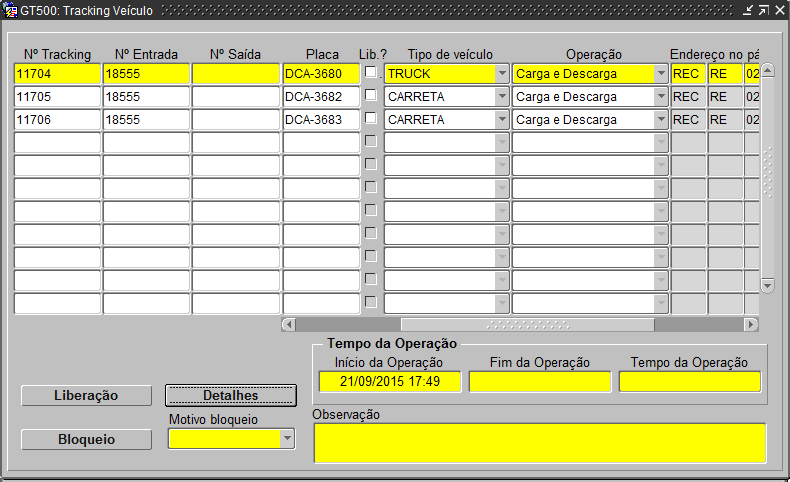Viewport: 790px width, 482px height.
Task: Click the Fim da Operação field
Action: coord(540,382)
